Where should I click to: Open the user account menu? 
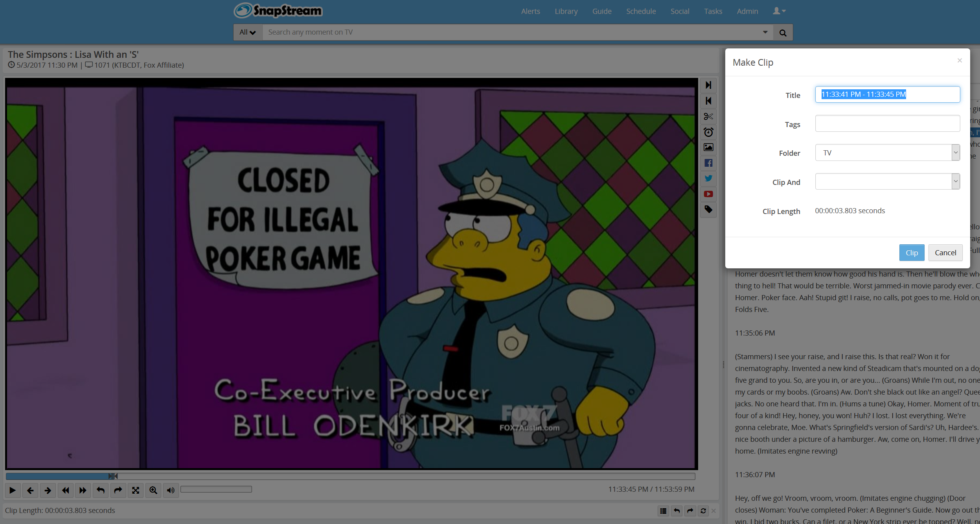(x=779, y=11)
